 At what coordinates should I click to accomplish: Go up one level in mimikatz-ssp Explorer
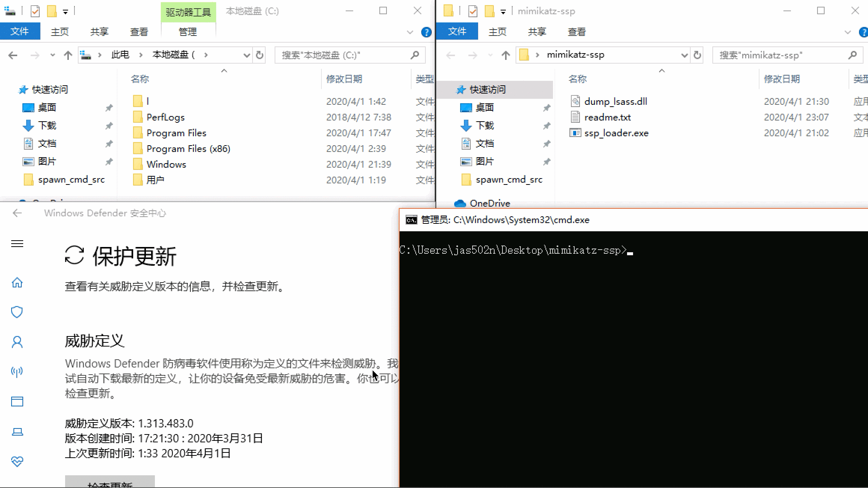[x=506, y=55]
